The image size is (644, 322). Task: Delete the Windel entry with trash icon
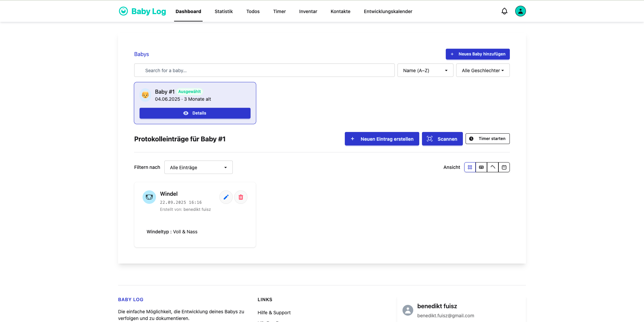(x=240, y=197)
